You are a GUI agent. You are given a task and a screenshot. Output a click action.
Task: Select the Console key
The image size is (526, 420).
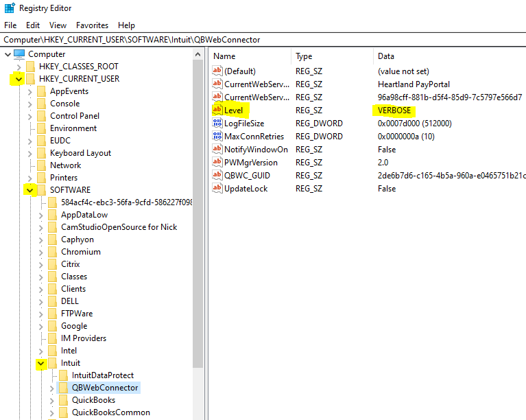[65, 104]
